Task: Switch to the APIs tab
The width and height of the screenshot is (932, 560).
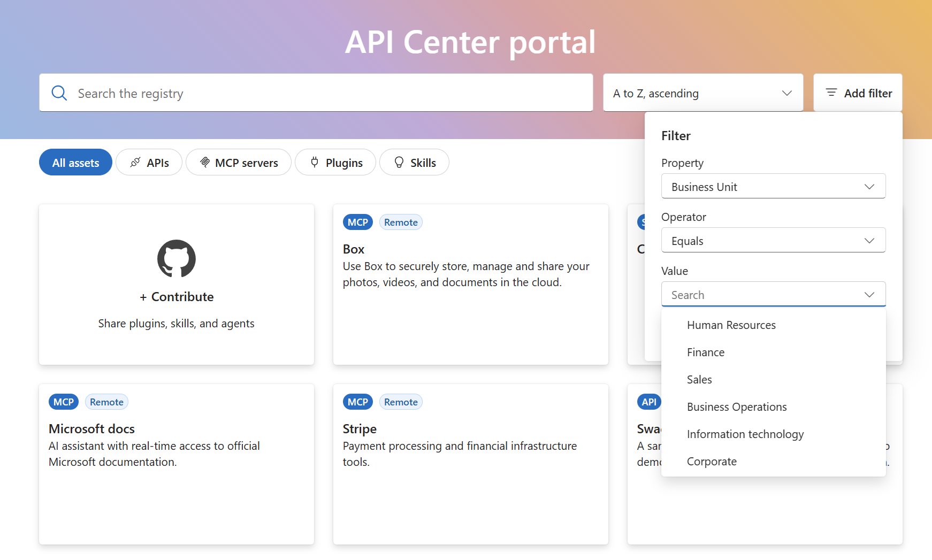Action: click(149, 162)
